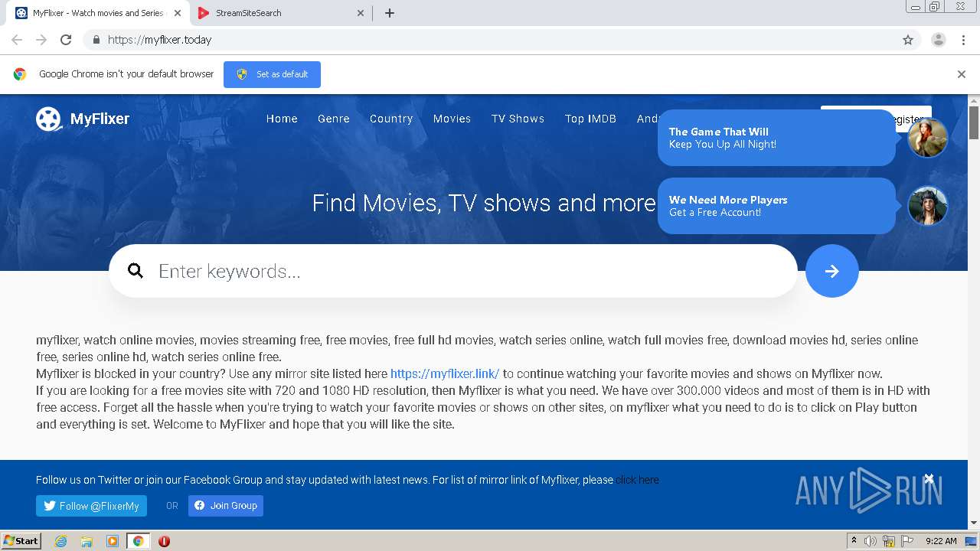Click the Twitter bird icon
Viewport: 980px width, 551px height.
click(50, 506)
